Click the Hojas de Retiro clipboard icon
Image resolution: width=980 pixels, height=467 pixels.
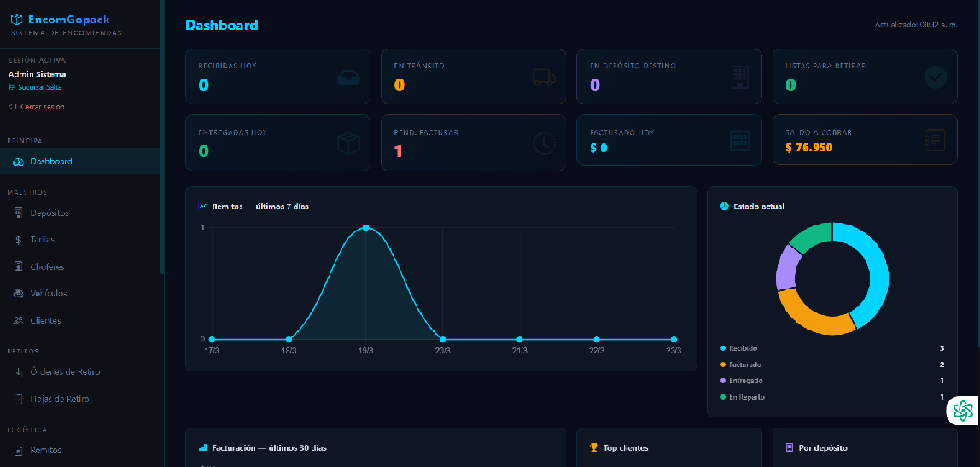tap(19, 400)
